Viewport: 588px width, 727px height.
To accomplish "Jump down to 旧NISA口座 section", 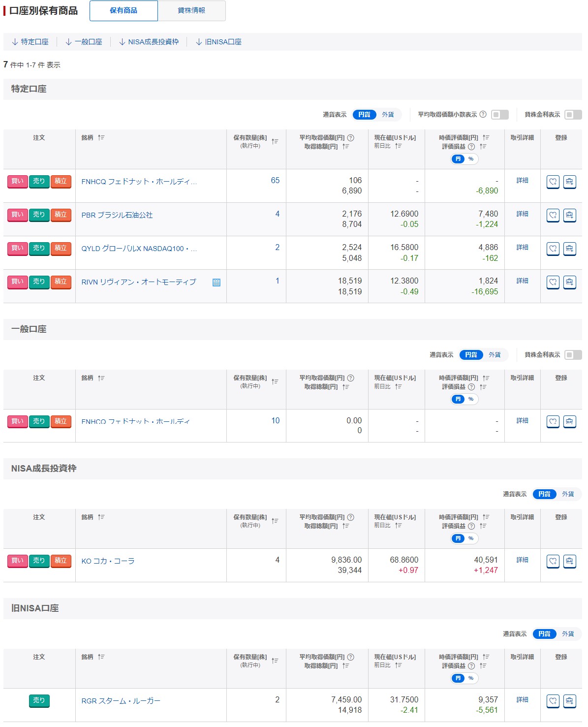I will click(218, 42).
